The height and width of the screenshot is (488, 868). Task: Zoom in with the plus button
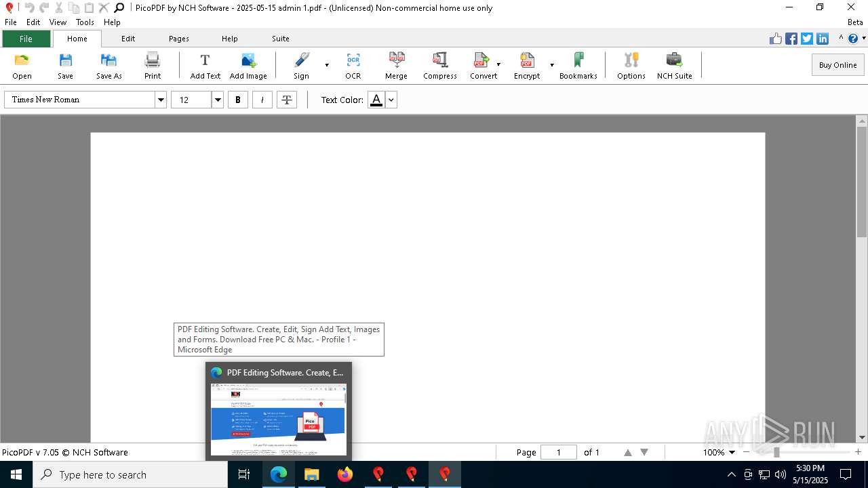tap(858, 452)
